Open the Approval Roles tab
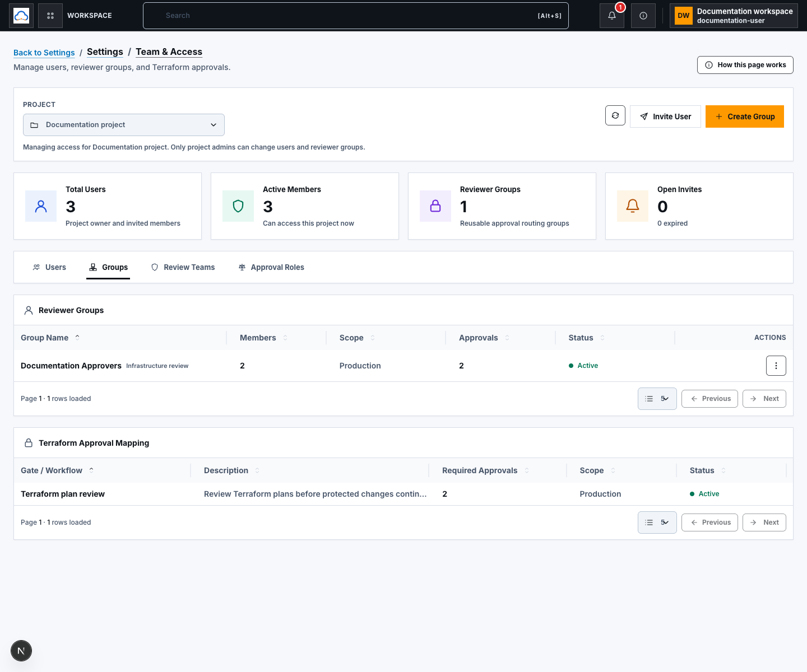 coord(271,267)
